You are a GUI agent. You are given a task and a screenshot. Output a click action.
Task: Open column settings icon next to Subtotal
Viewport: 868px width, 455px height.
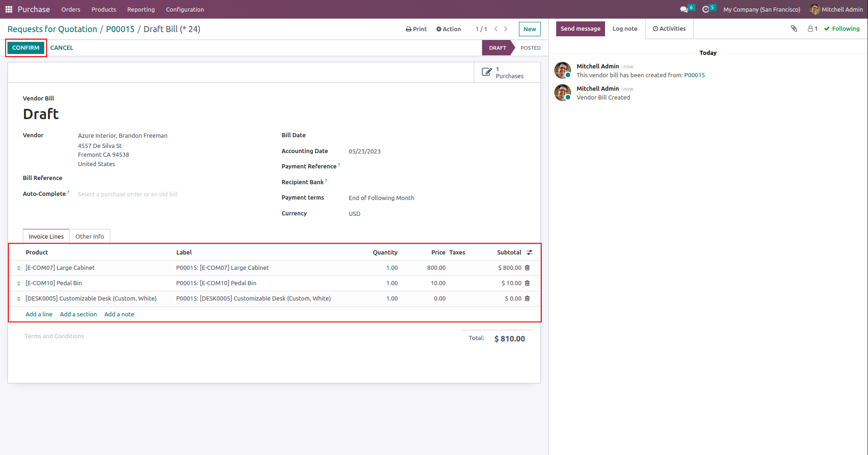pyautogui.click(x=529, y=253)
